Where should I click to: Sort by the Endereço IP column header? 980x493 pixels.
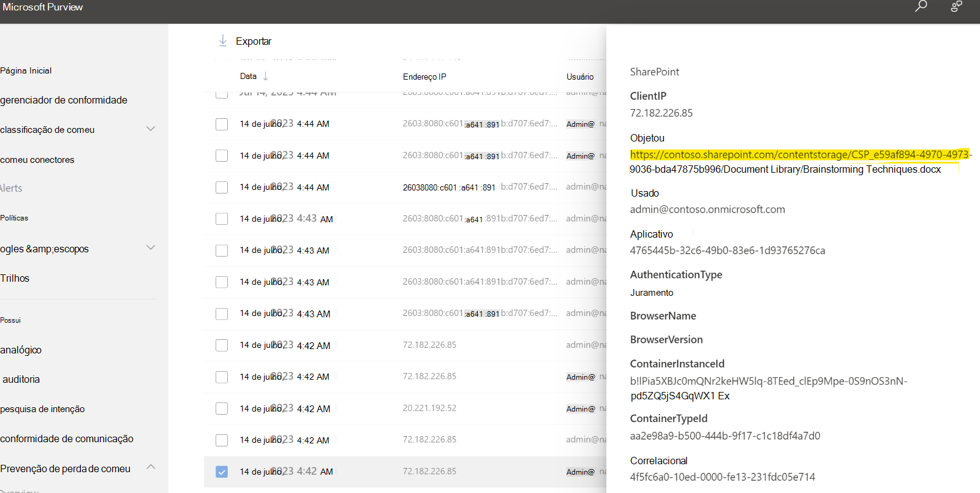424,77
